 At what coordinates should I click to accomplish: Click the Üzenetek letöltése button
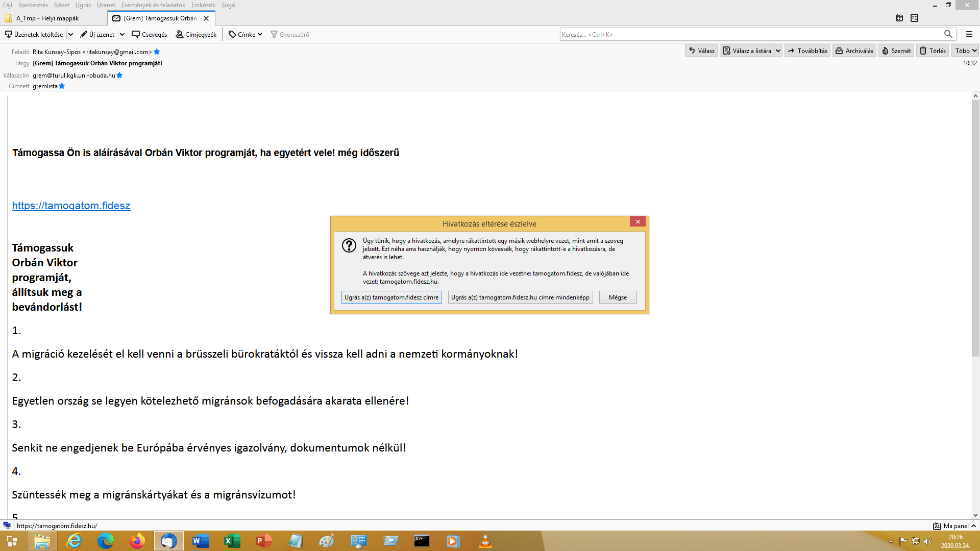pos(34,34)
